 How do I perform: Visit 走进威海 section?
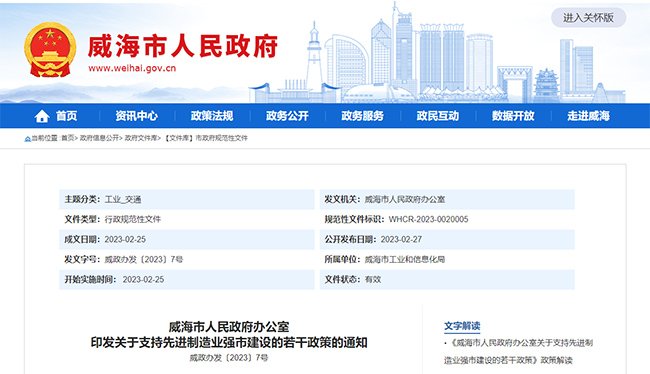pos(588,116)
